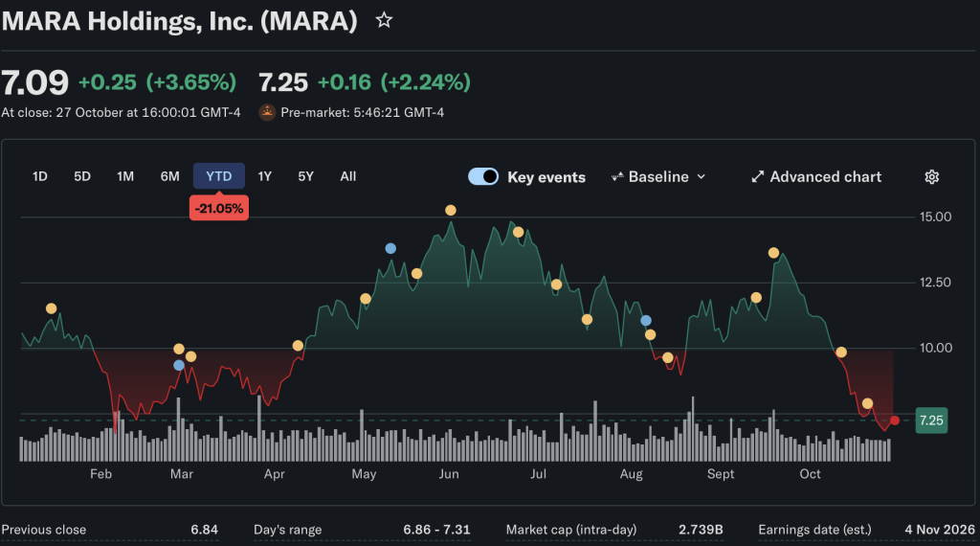Click the pre-market price 7.25
Viewport: 980px width, 546px height.
point(283,82)
